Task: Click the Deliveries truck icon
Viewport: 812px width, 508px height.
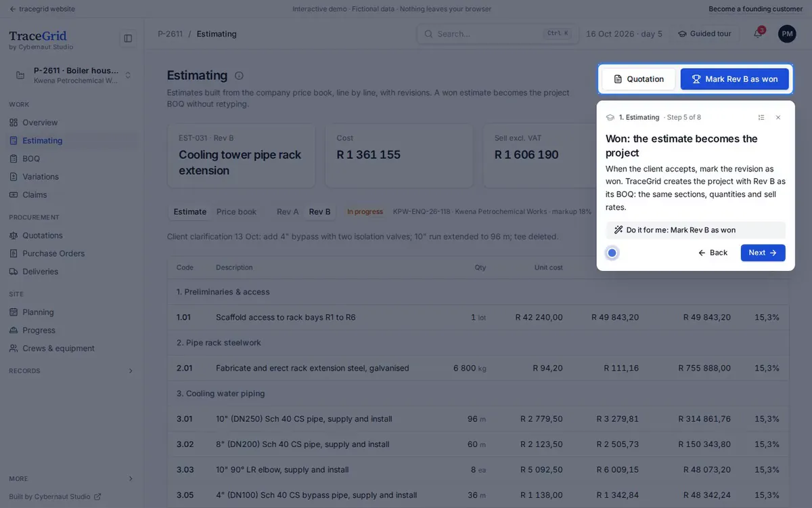Action: 14,272
